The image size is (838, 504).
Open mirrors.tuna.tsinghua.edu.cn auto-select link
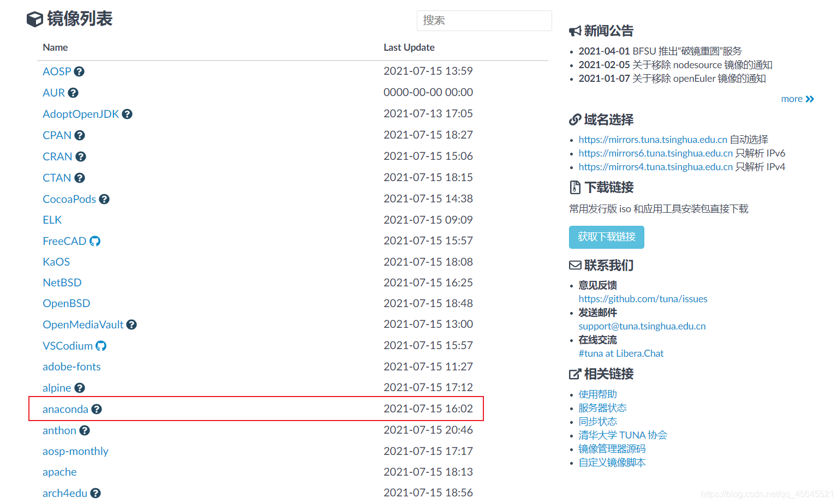(653, 140)
